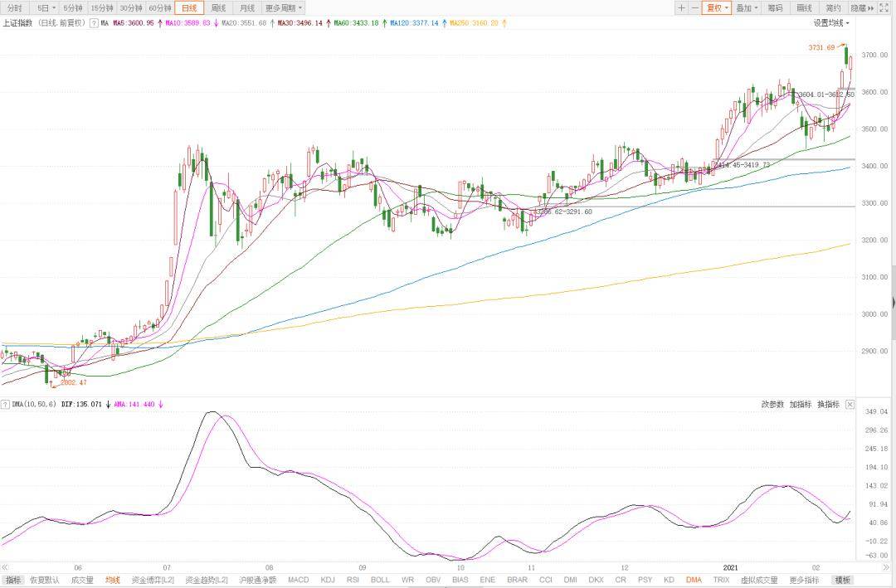Select KDJ indicator
896x588 pixels.
(328, 580)
